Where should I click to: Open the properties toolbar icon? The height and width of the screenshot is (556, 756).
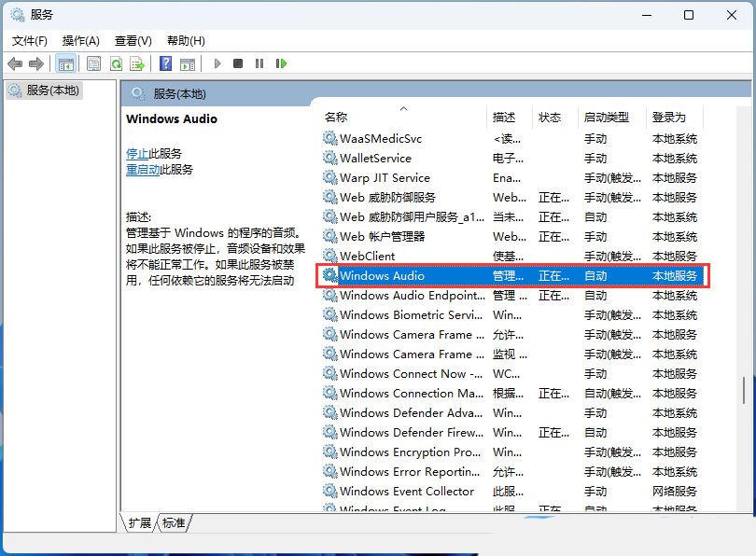(93, 63)
